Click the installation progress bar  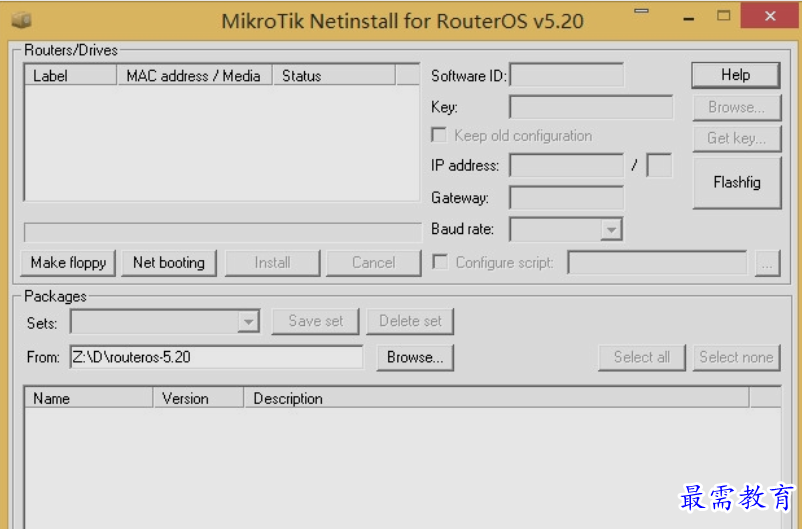coord(222,232)
